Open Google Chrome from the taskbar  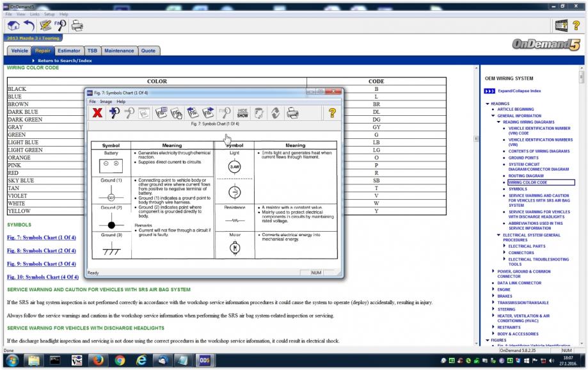pos(119,360)
